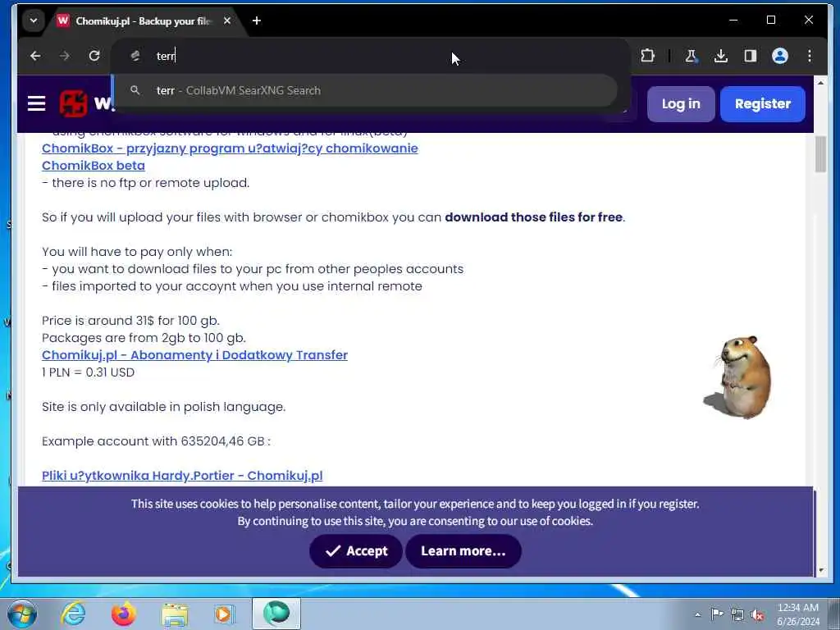Open the Windows Start button

(22, 614)
